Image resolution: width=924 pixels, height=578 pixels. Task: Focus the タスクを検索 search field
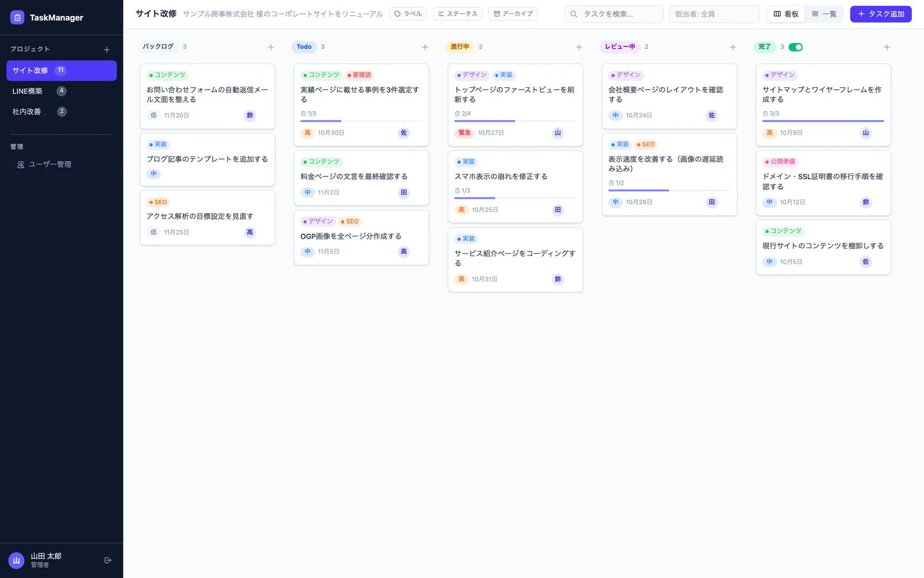613,14
